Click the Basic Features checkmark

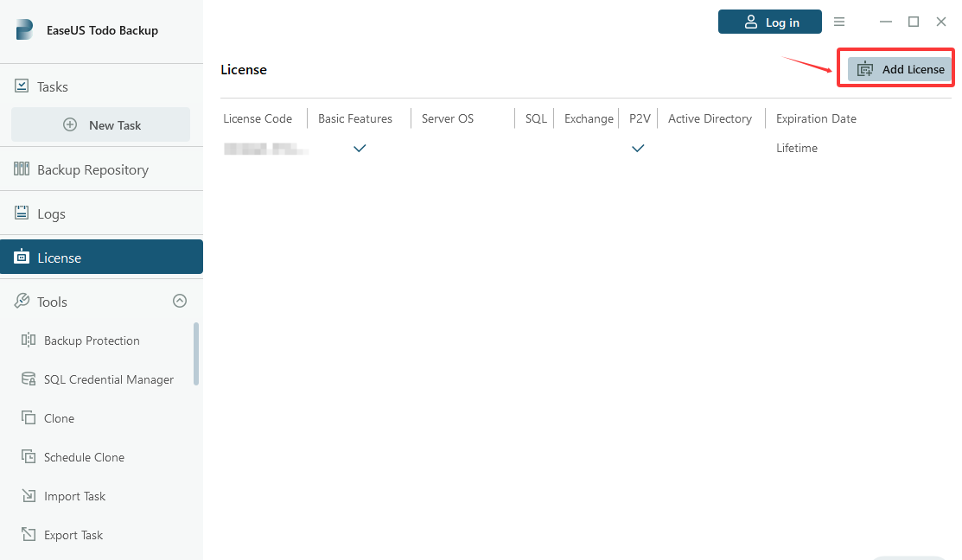[x=360, y=148]
